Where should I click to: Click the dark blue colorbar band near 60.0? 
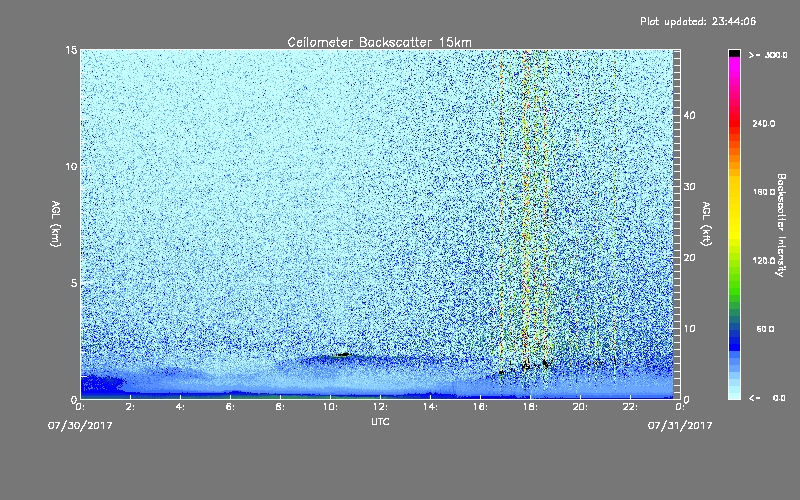tap(734, 334)
